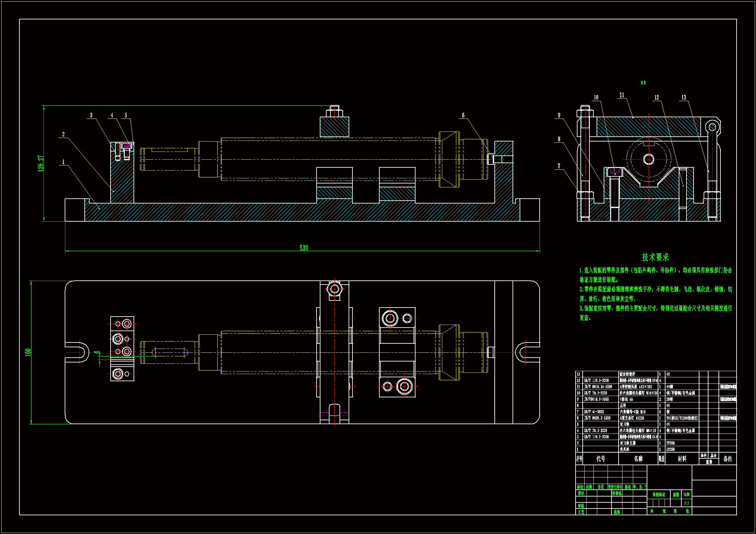The height and width of the screenshot is (534, 756).
Task: Select the 160 width dimension text
Action: tap(28, 352)
